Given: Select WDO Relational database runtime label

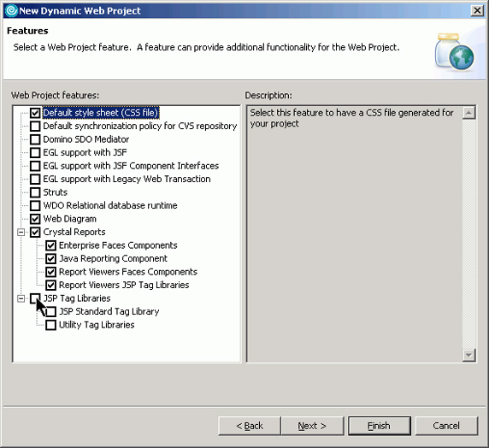Looking at the screenshot, I should click(110, 205).
